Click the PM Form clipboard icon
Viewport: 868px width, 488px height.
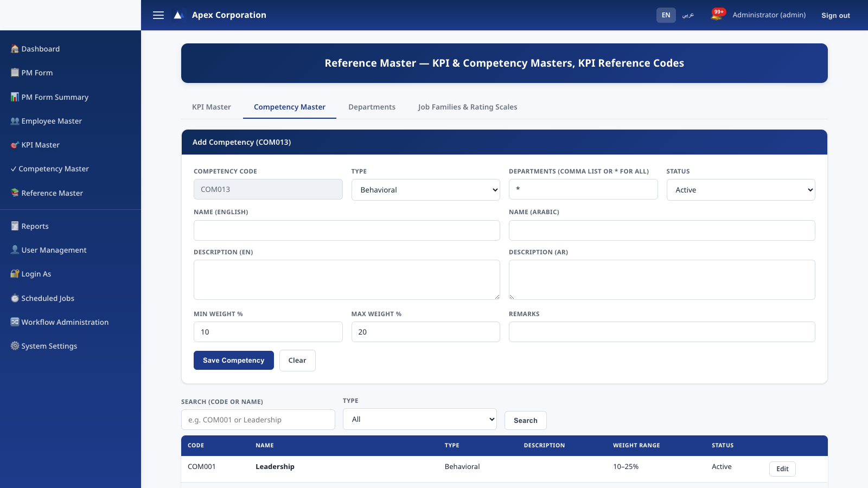click(15, 73)
